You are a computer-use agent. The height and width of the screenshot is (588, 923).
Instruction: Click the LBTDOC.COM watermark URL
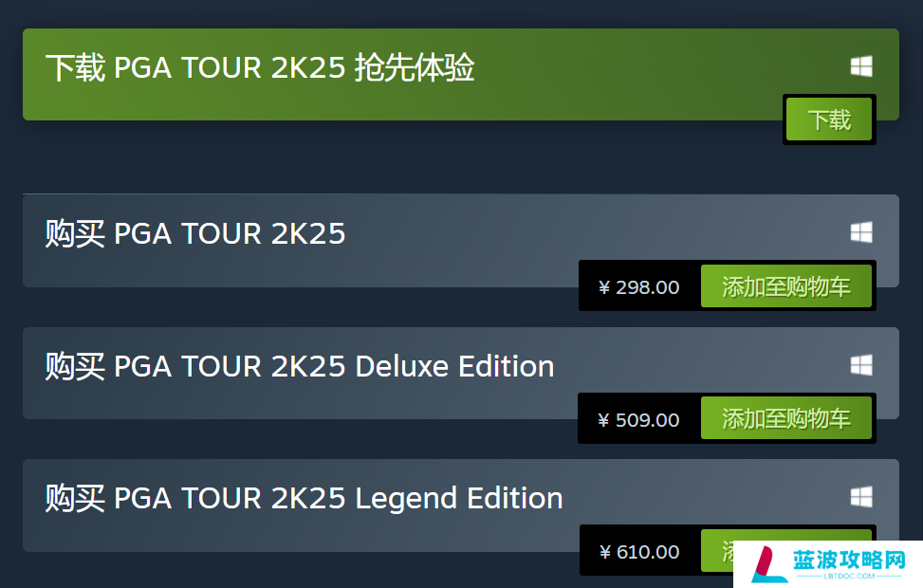(x=849, y=577)
